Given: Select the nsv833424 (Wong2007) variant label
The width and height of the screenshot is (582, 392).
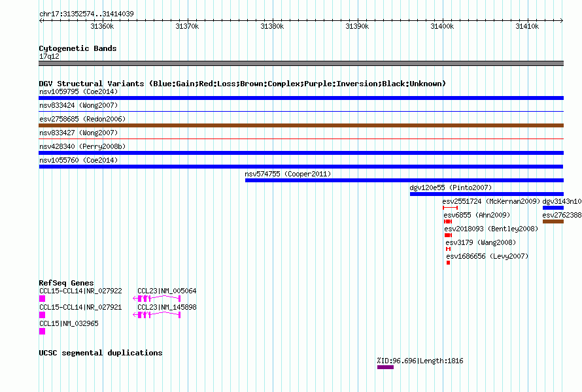Looking at the screenshot, I should pos(78,105).
